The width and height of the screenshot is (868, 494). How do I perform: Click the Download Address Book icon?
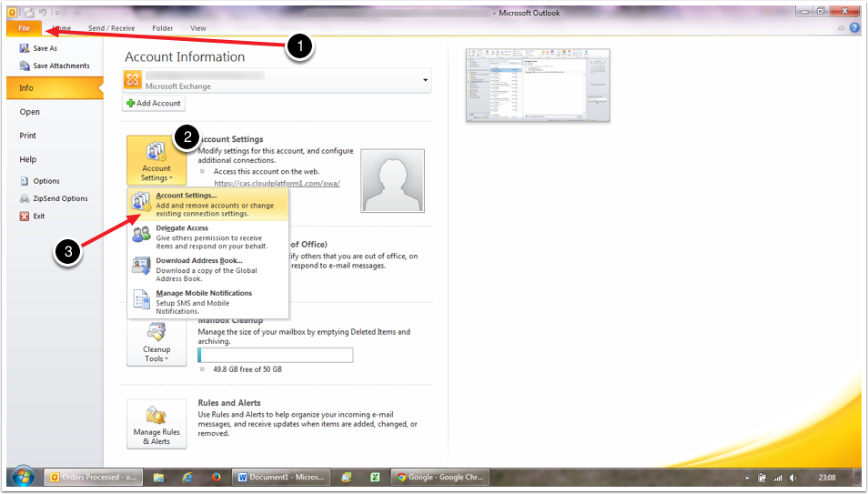click(x=141, y=267)
